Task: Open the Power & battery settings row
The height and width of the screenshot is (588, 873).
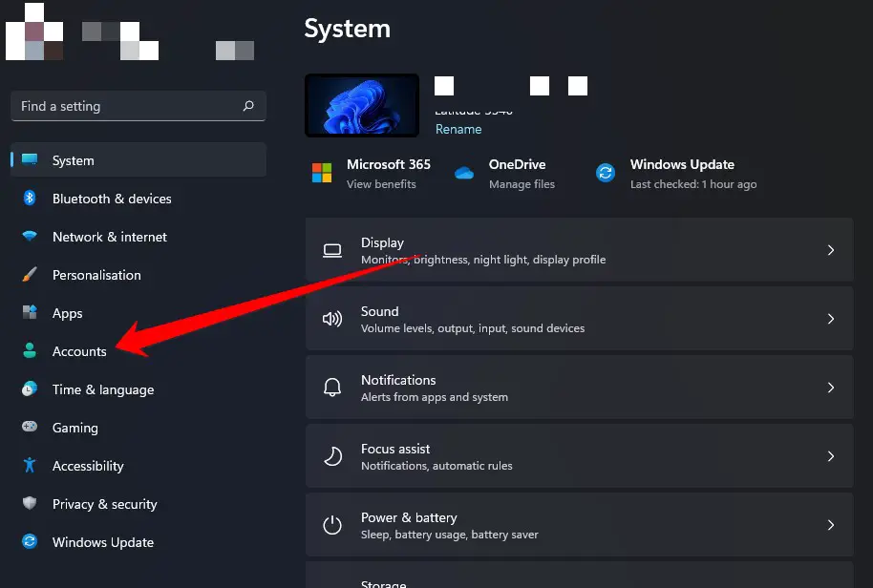Action: pos(579,525)
